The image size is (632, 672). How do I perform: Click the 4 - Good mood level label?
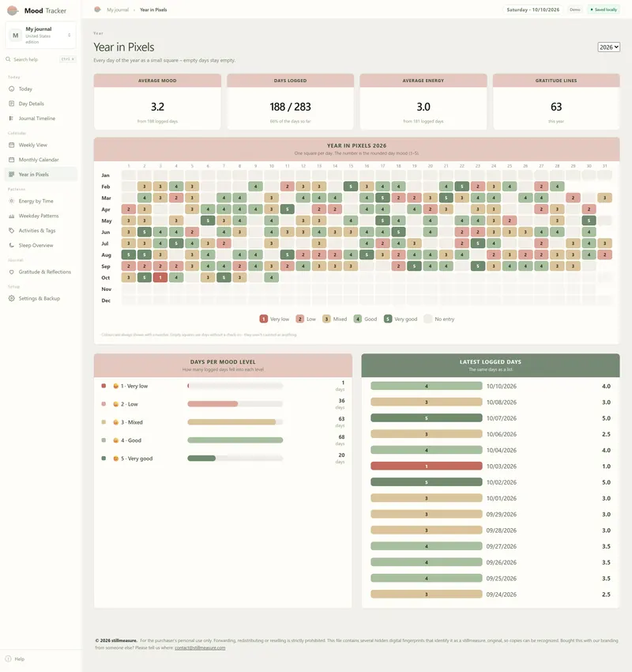[130, 440]
